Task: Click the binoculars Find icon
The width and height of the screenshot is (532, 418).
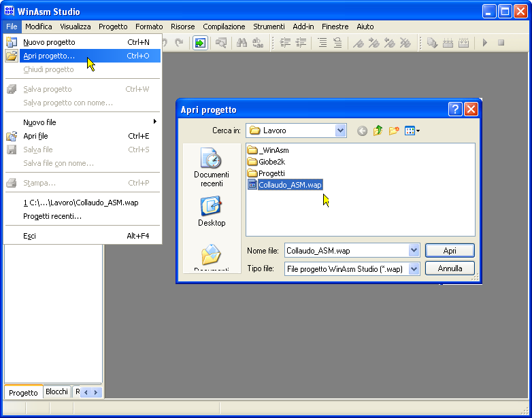Action: [242, 43]
